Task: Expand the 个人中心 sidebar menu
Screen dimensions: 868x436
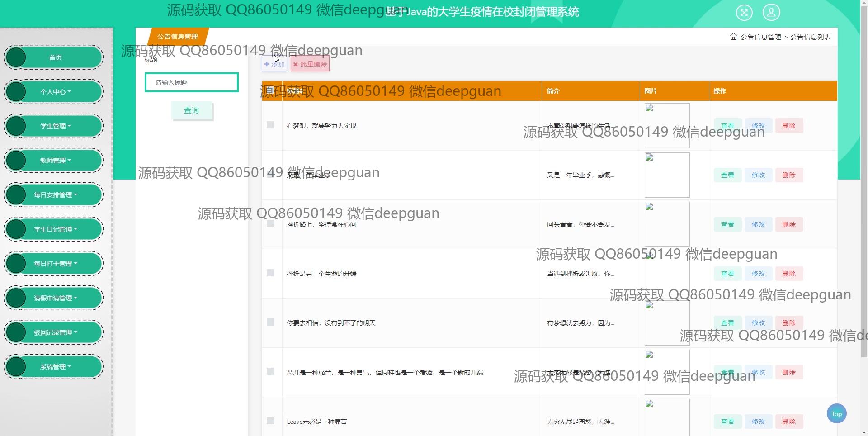Action: (x=55, y=92)
